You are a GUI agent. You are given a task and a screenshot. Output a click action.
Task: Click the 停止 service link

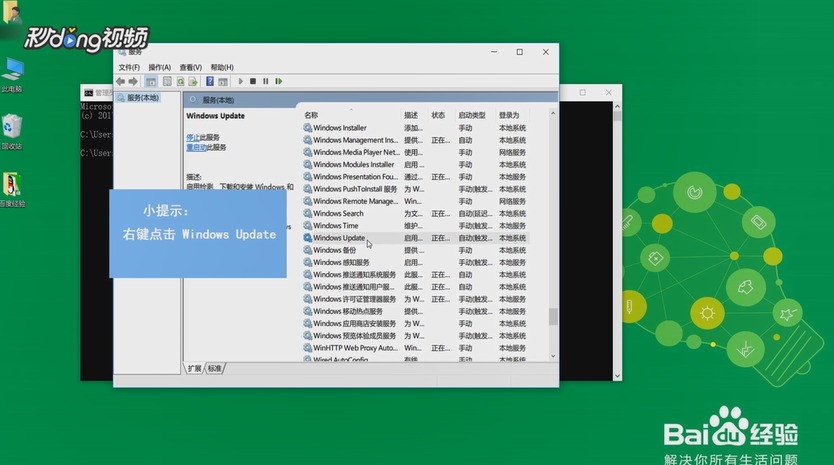[193, 137]
